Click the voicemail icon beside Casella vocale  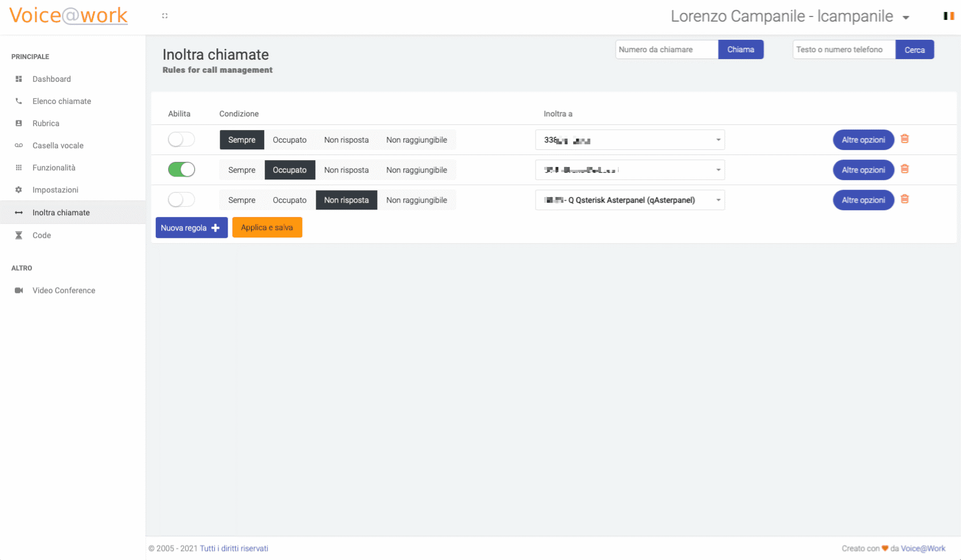point(19,145)
